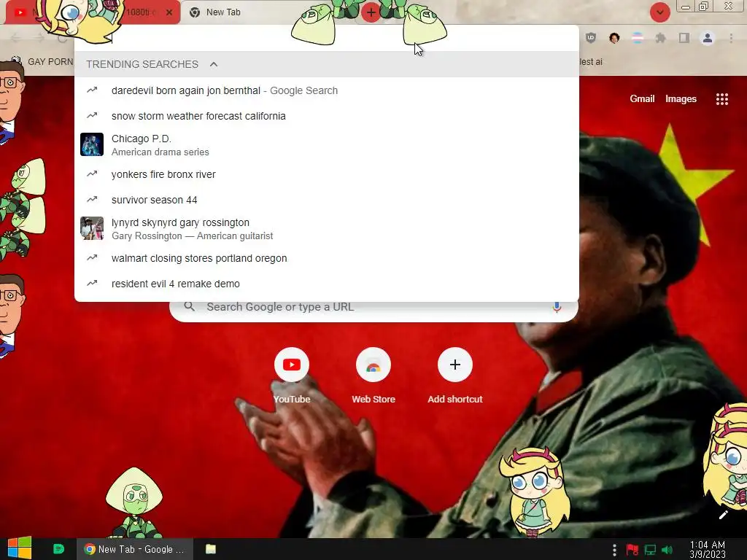
Task: Open the network monitor tray icon
Action: (650, 550)
